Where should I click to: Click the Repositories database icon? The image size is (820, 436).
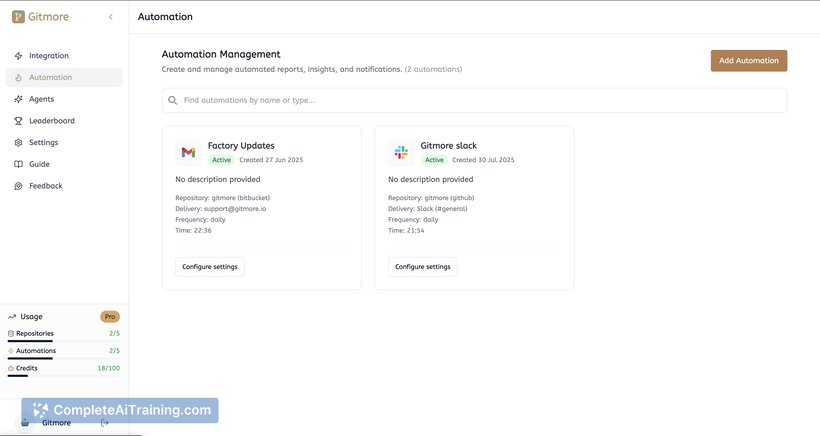point(11,334)
